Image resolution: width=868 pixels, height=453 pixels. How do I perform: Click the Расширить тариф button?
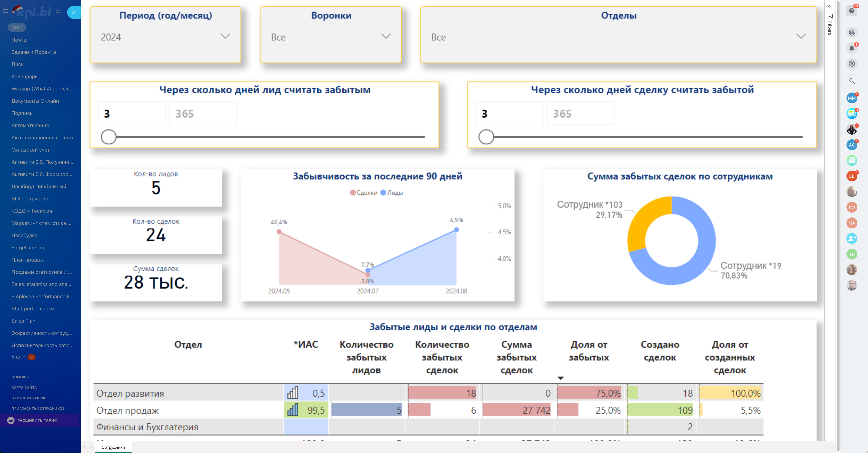37,420
